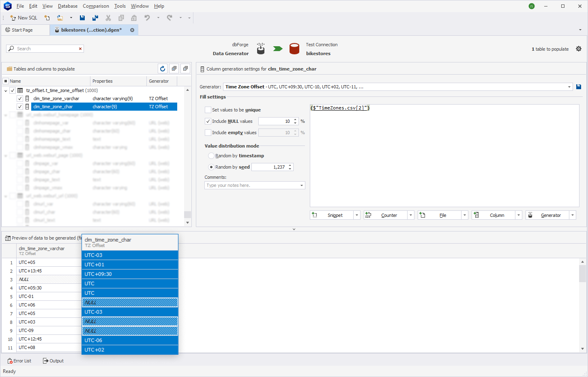The image size is (588, 377).
Task: Click the Undo toolbar icon
Action: [147, 18]
